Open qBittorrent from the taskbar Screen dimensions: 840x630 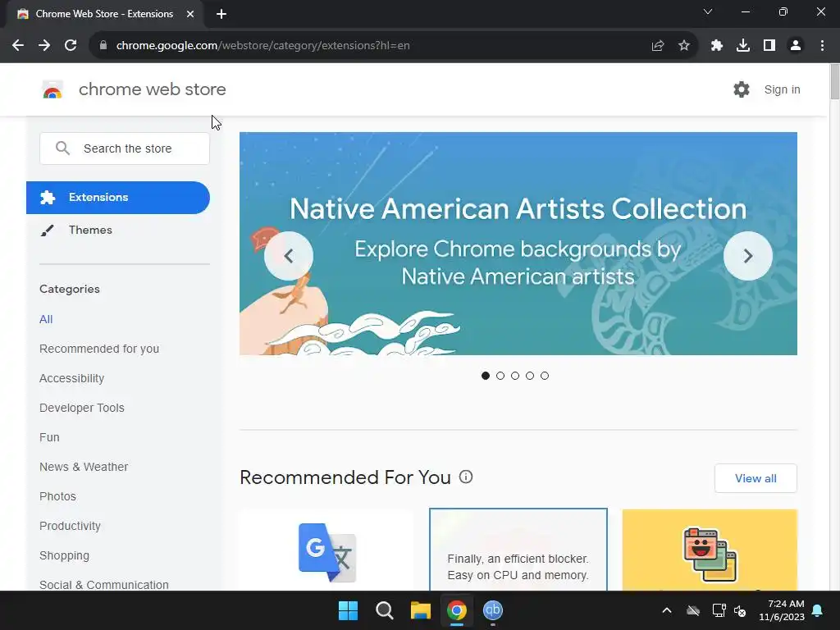point(493,610)
